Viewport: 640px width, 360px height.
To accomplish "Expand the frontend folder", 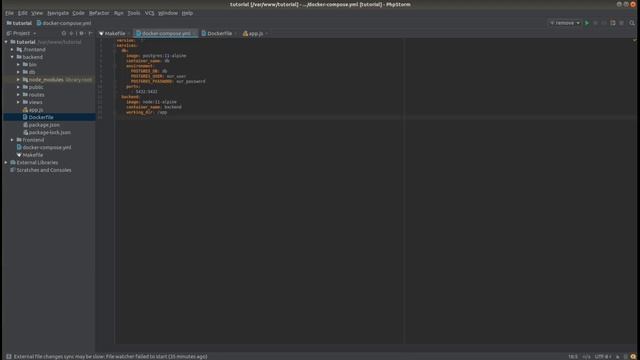I will click(12, 140).
